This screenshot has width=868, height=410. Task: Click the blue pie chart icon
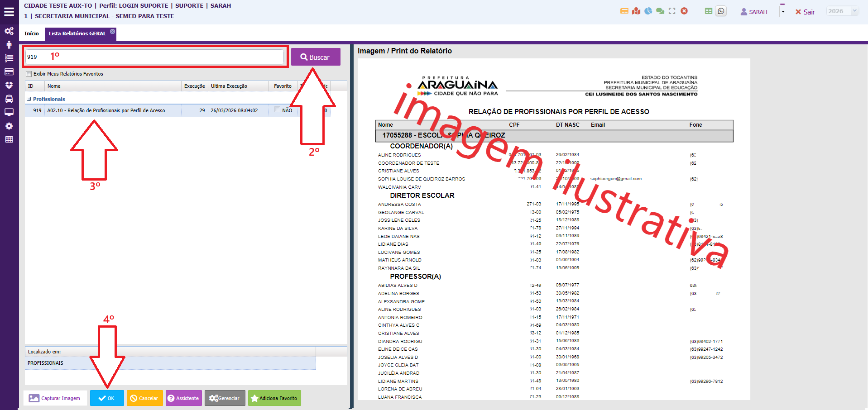click(648, 11)
